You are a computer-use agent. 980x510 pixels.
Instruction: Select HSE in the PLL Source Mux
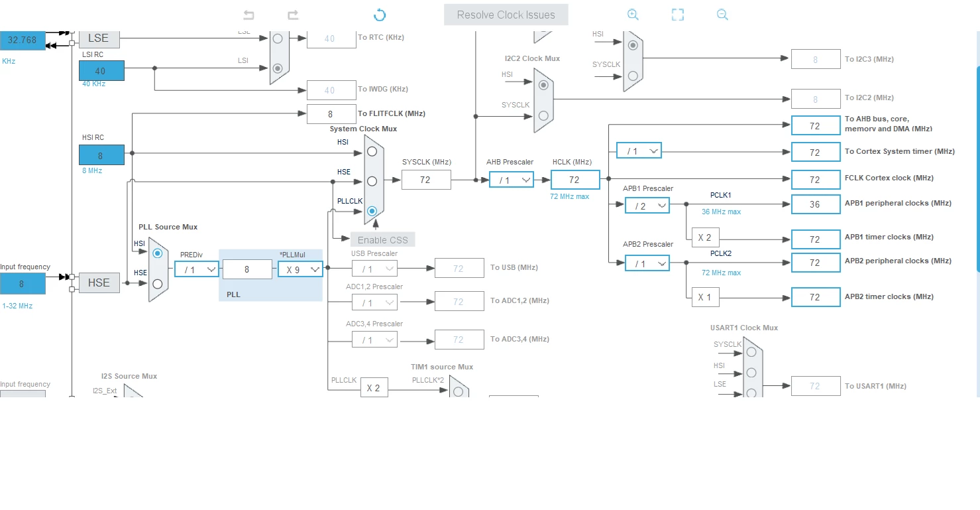coord(157,283)
